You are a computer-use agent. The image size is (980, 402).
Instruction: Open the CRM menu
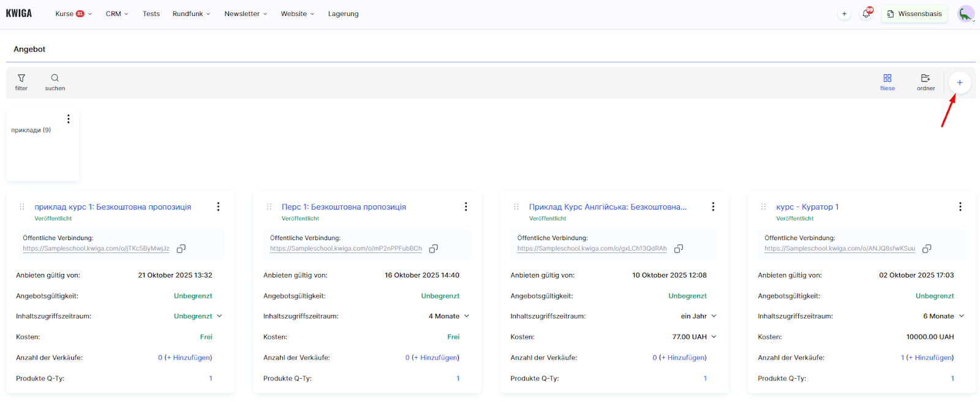point(116,14)
